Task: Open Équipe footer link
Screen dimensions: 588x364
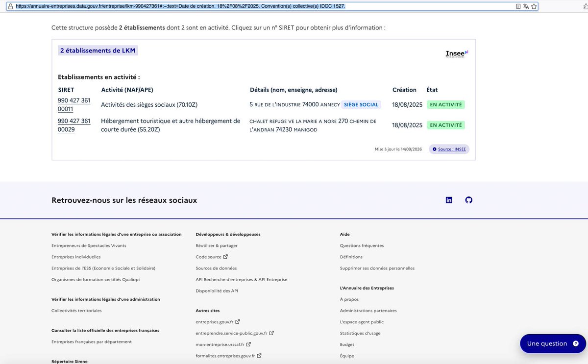Action: (347, 356)
